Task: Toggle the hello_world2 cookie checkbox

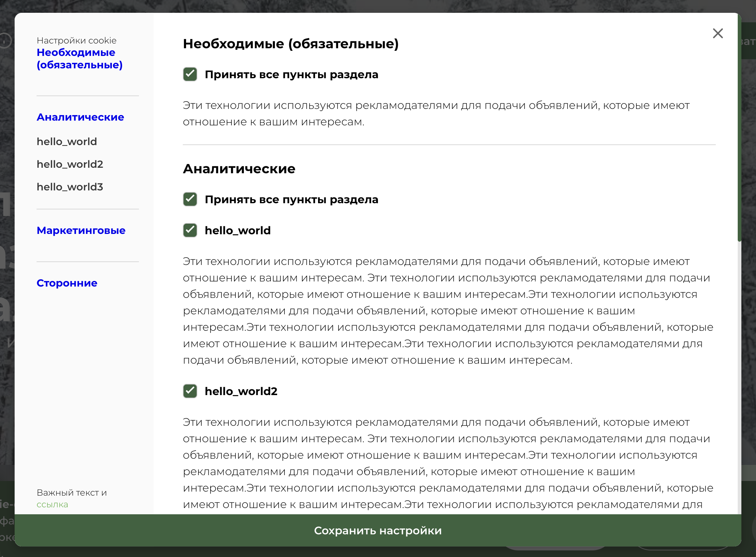Action: (x=190, y=391)
